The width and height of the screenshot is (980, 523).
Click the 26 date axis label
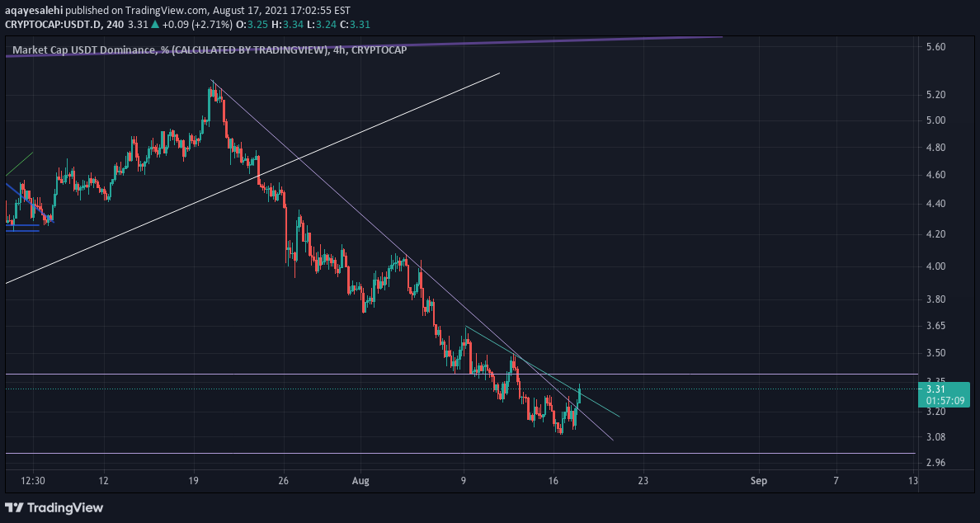tap(285, 480)
